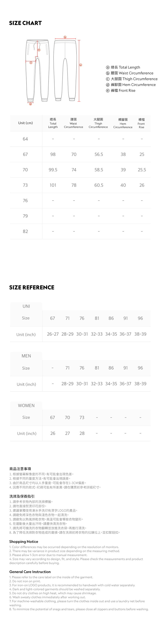Click the circled e front rise marker on the diagram
Image resolution: width=160 pixels, height=644 pixels.
tap(39, 50)
